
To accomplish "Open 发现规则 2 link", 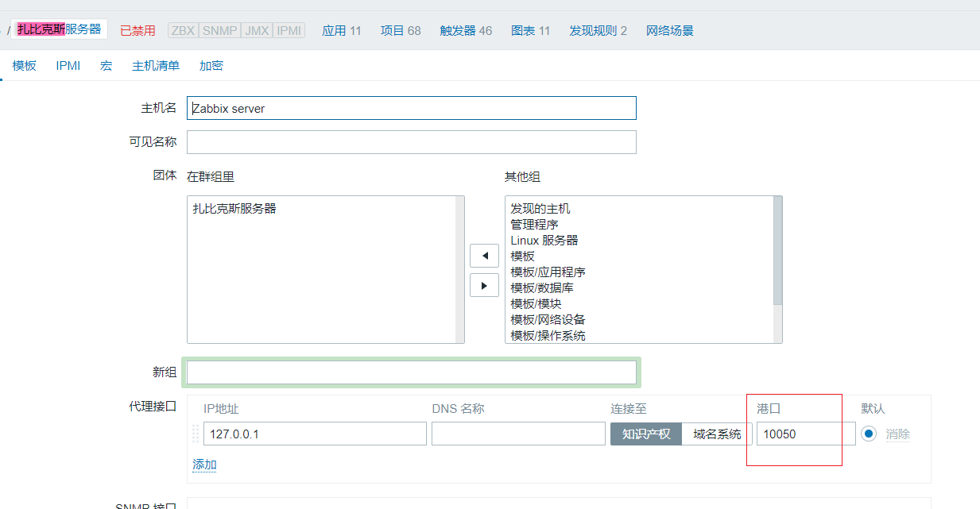I will 598,31.
